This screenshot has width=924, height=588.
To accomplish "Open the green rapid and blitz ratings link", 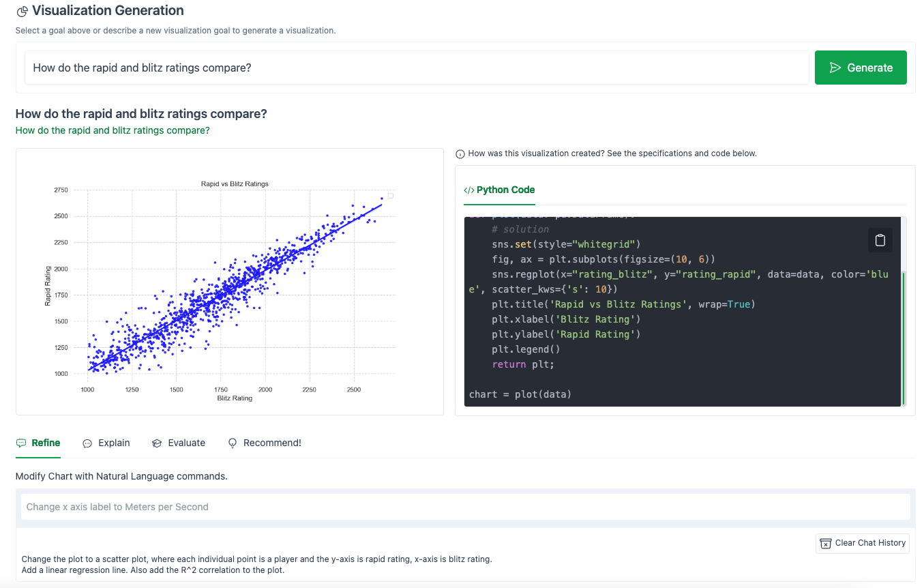I will (x=113, y=130).
